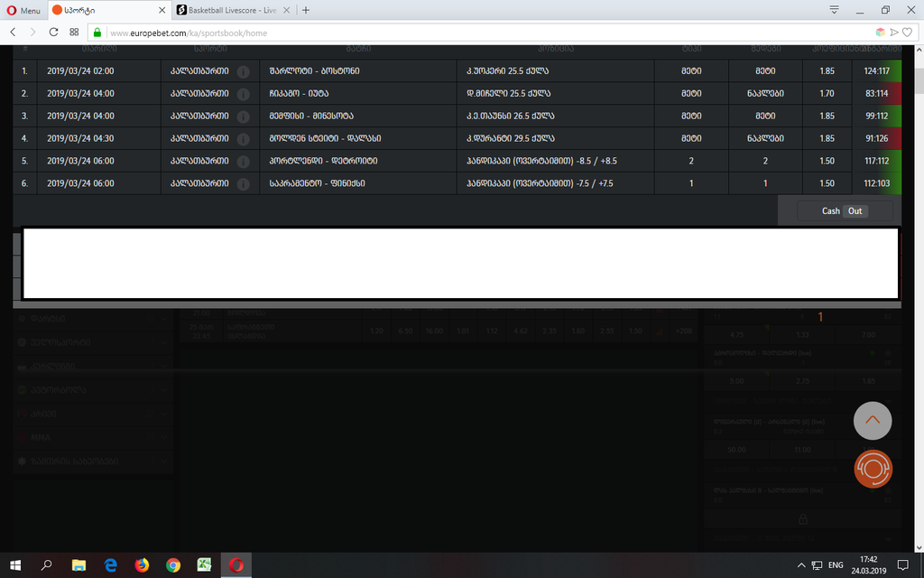
Task: Click the scrollbar down arrow
Action: pos(919,546)
